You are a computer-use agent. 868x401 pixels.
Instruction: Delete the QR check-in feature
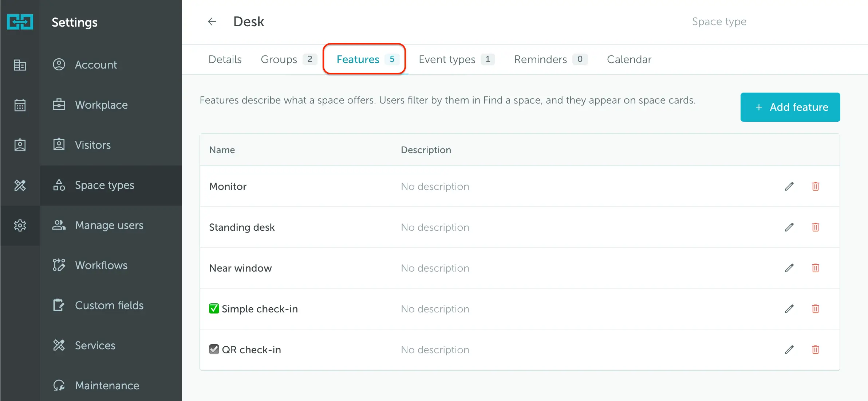[816, 350]
